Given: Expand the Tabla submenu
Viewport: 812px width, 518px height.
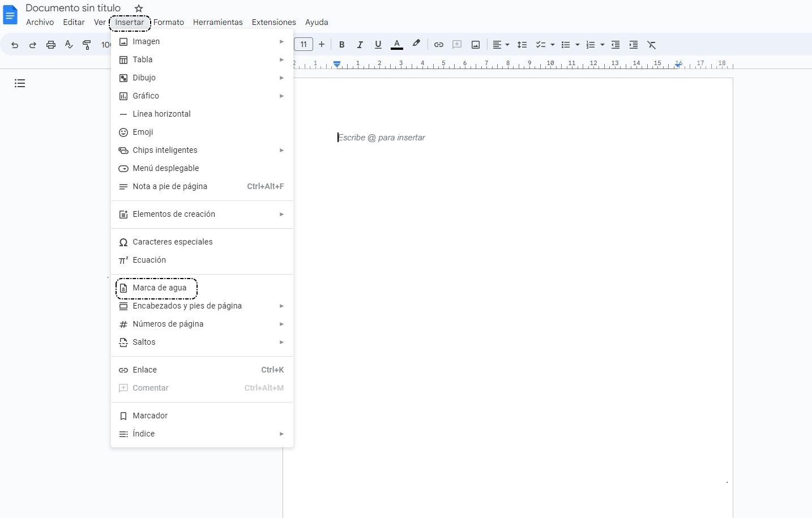Looking at the screenshot, I should [x=202, y=59].
